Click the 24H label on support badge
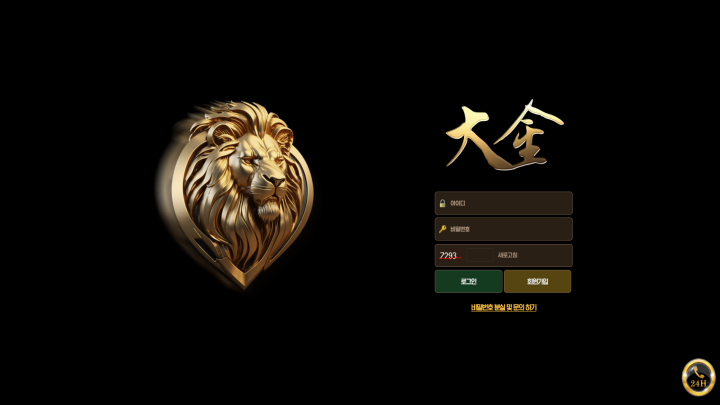720x405 pixels. point(698,383)
